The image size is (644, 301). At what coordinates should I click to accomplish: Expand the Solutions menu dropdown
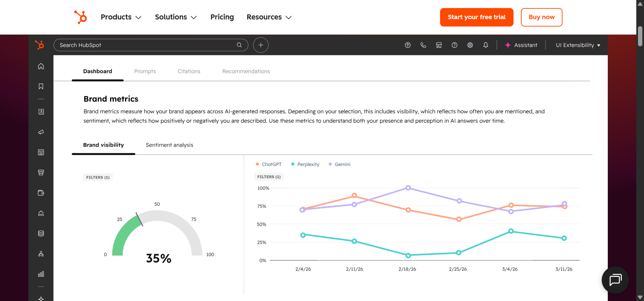[x=176, y=17]
